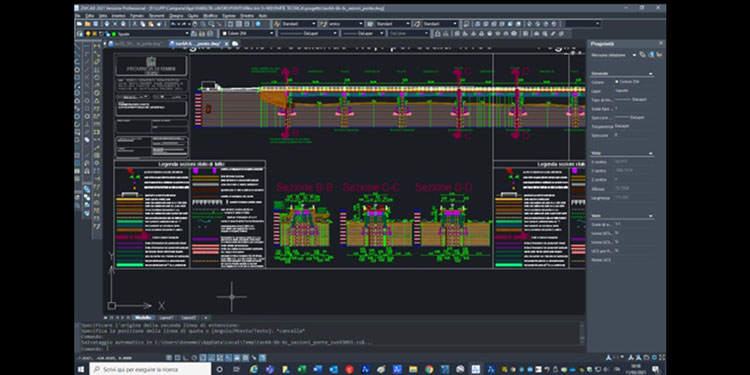Open the Modifica menu
Image resolution: width=750 pixels, height=375 pixels.
pos(210,15)
